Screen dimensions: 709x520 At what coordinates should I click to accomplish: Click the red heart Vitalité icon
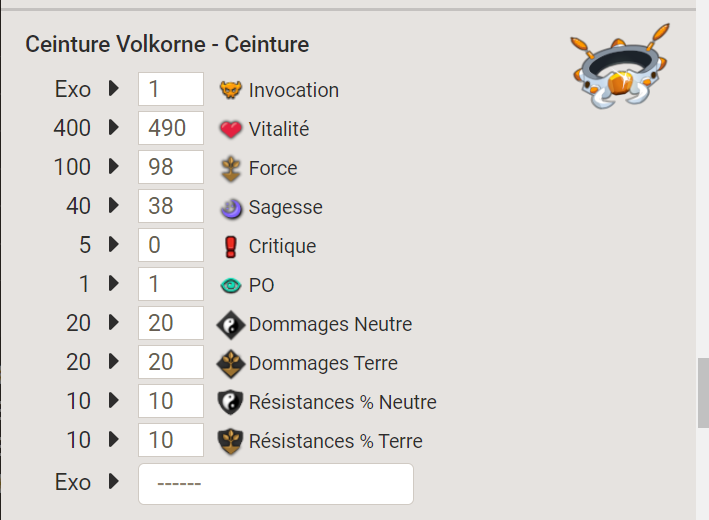231,129
